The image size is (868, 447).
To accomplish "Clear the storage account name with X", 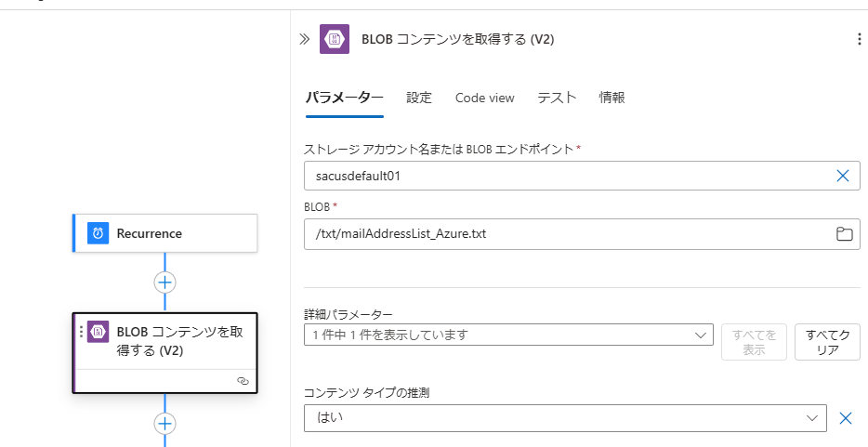I will [843, 176].
